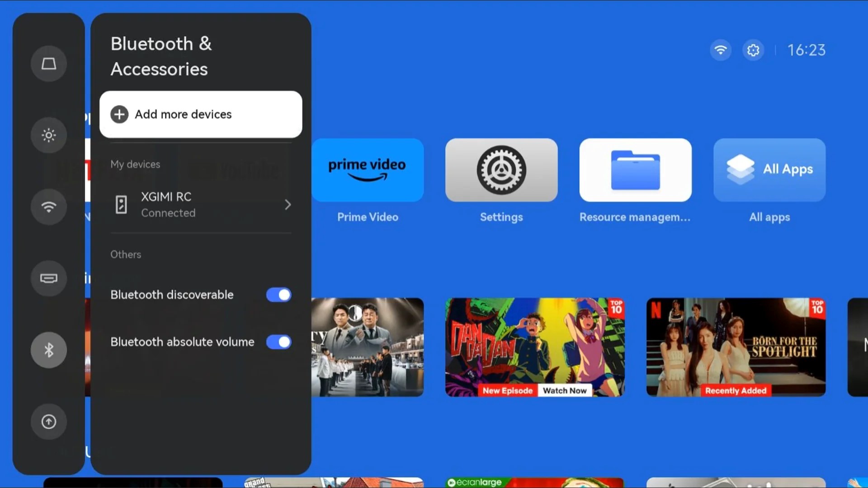This screenshot has height=488, width=868.
Task: Open the chefs cooking show thumbnail
Action: pos(368,347)
